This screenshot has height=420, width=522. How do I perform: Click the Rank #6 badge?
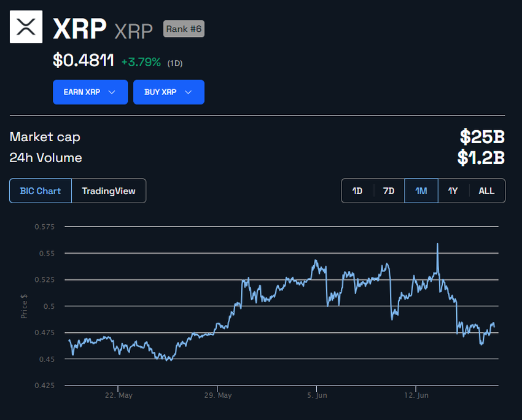184,29
